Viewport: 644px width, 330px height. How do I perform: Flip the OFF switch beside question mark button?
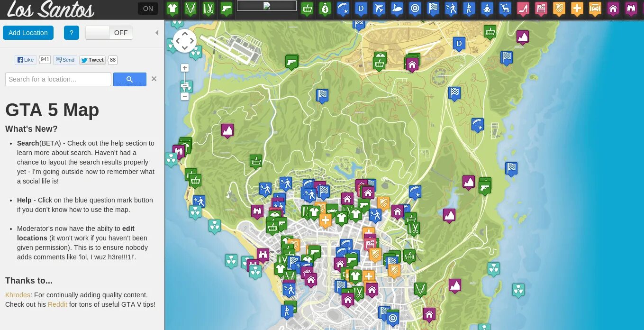point(109,33)
